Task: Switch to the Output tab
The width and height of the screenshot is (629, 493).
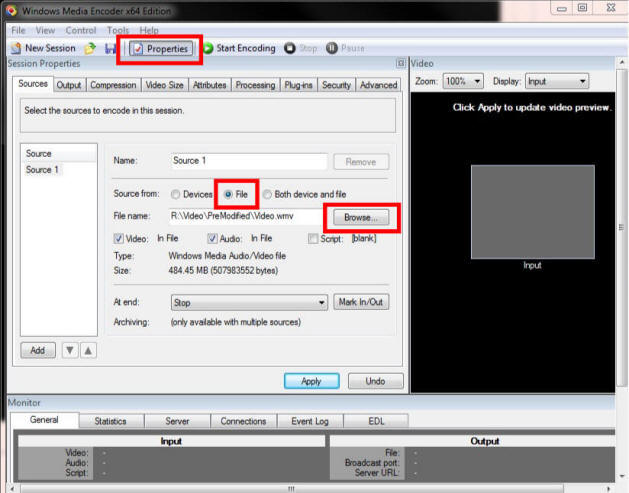Action: 69,85
